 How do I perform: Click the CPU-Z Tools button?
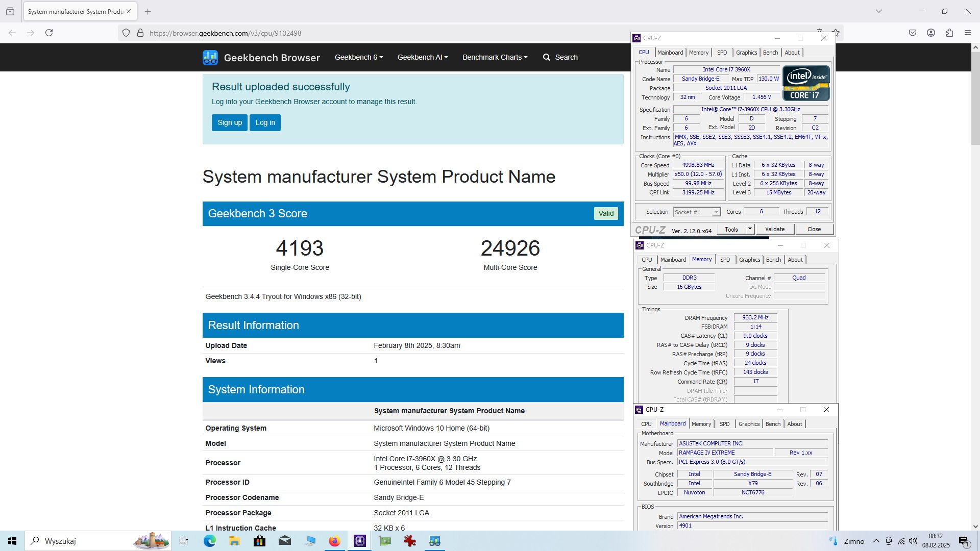point(731,229)
